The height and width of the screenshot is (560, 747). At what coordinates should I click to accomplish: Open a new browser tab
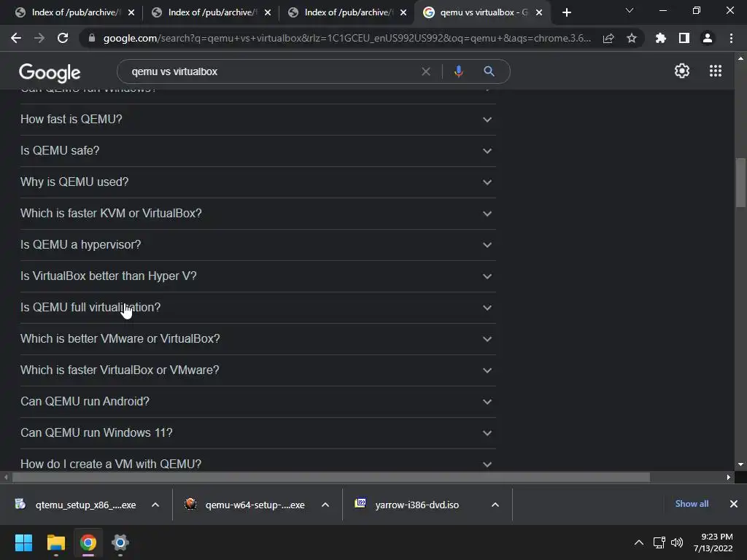(x=566, y=12)
